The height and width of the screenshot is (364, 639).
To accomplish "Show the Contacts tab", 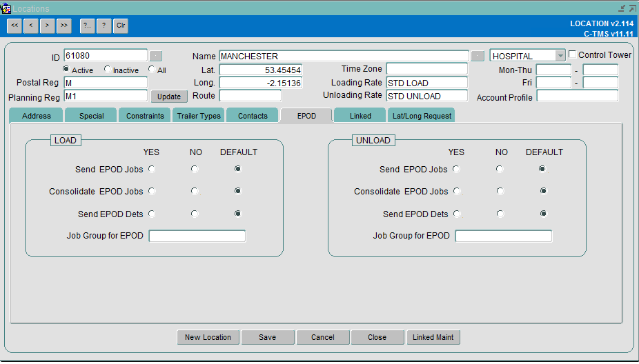I will pyautogui.click(x=253, y=116).
